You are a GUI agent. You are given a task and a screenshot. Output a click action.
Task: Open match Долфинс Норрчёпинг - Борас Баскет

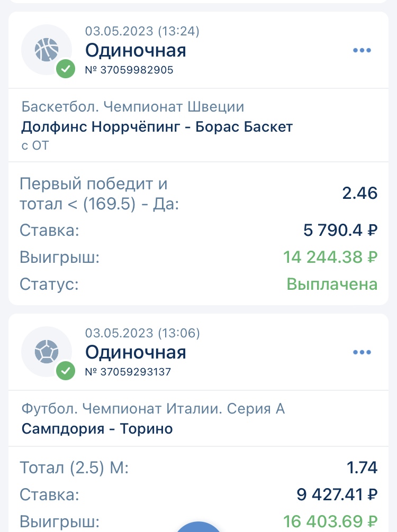pyautogui.click(x=157, y=127)
